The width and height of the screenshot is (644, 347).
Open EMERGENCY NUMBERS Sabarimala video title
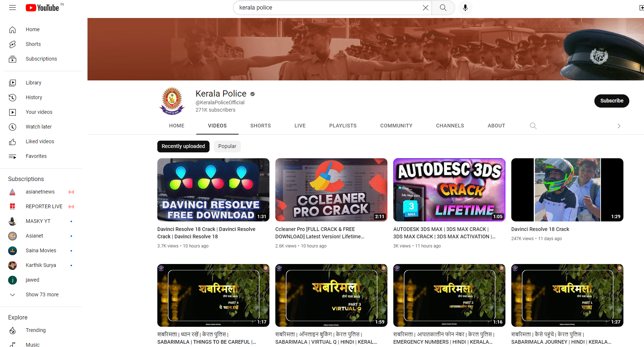click(444, 338)
